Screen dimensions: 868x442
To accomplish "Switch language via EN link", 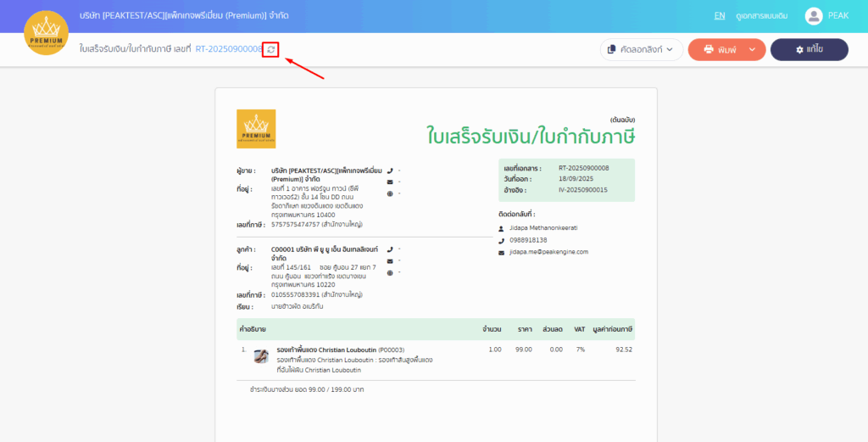I will tap(720, 15).
